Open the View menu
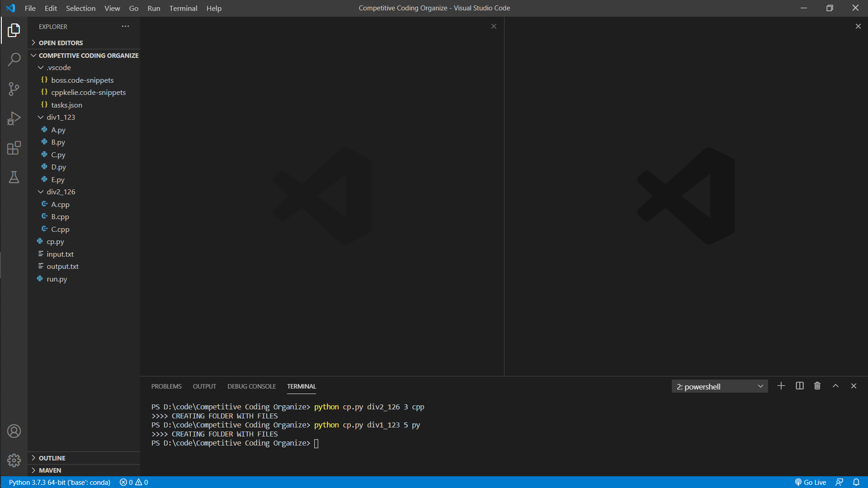This screenshot has width=868, height=488. click(112, 8)
